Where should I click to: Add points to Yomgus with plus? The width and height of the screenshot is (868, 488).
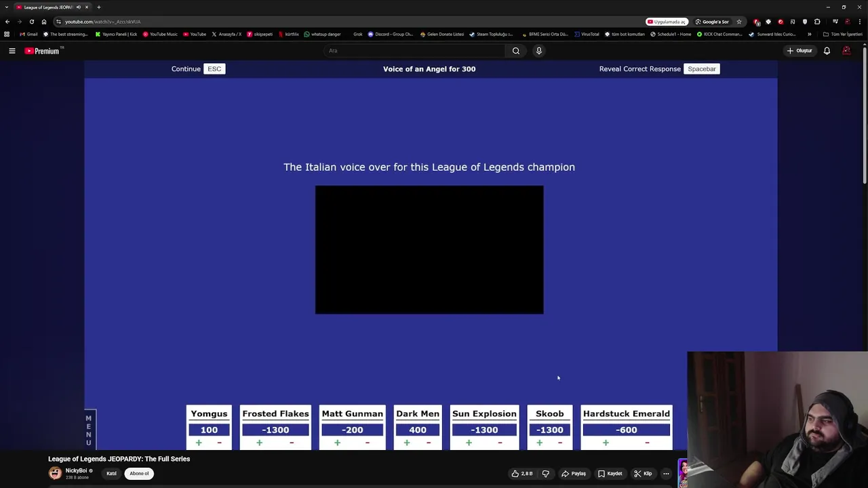tap(199, 443)
